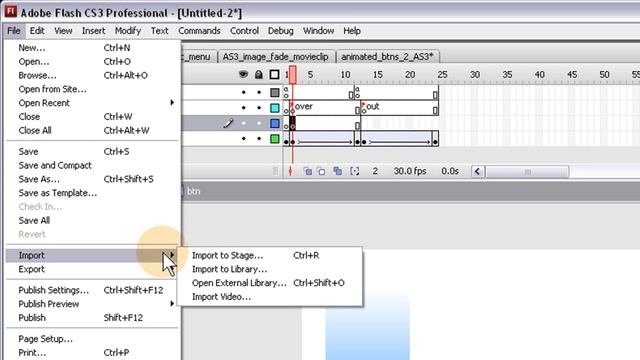Open the Insert menu
Screen dimensions: 640x360
[x=93, y=31]
